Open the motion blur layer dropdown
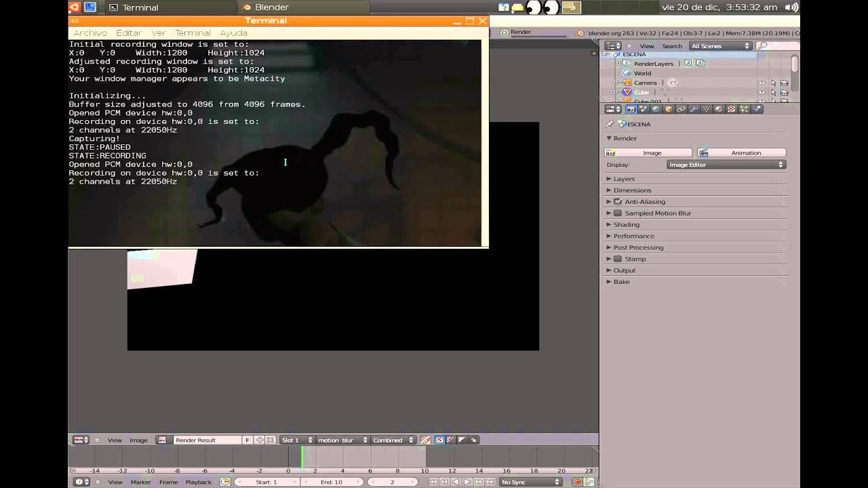 (x=342, y=440)
